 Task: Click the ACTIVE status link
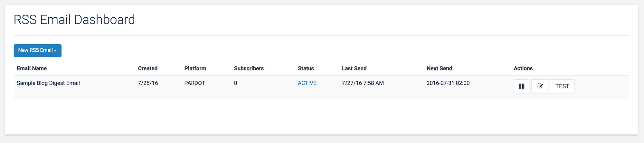click(307, 83)
